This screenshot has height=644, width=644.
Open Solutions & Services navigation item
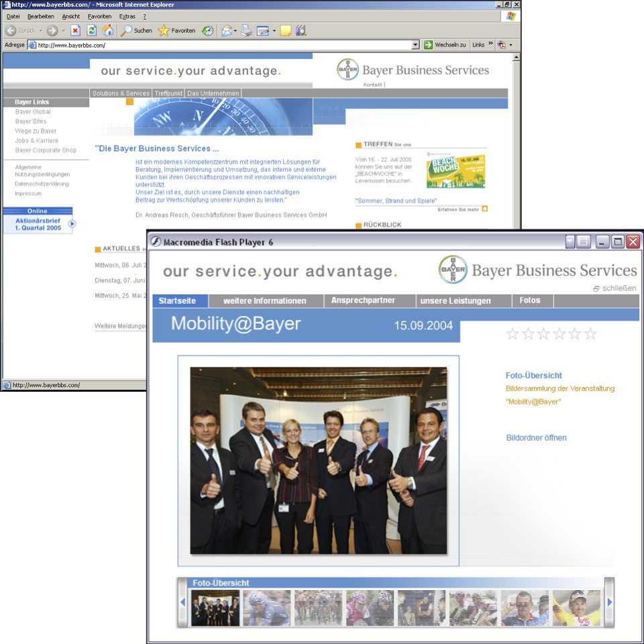121,93
